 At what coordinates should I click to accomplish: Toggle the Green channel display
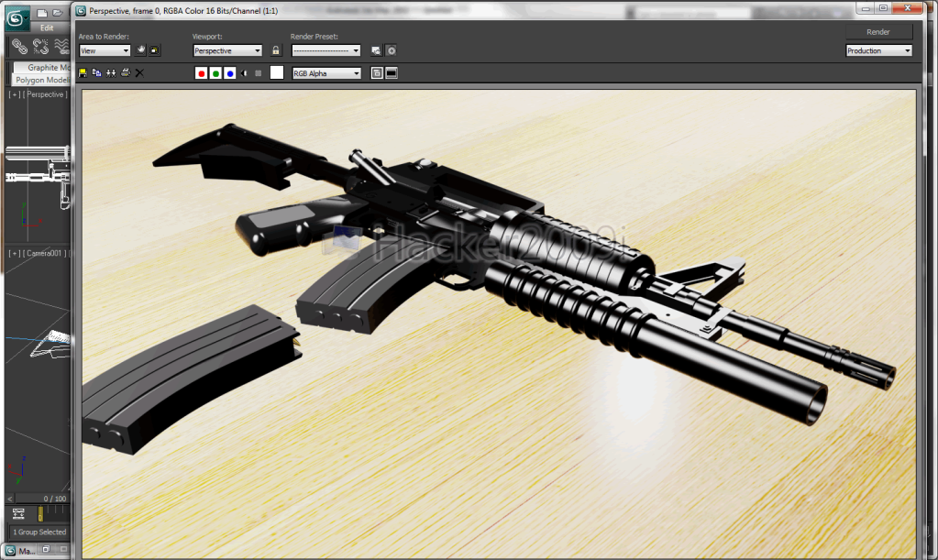[x=215, y=73]
